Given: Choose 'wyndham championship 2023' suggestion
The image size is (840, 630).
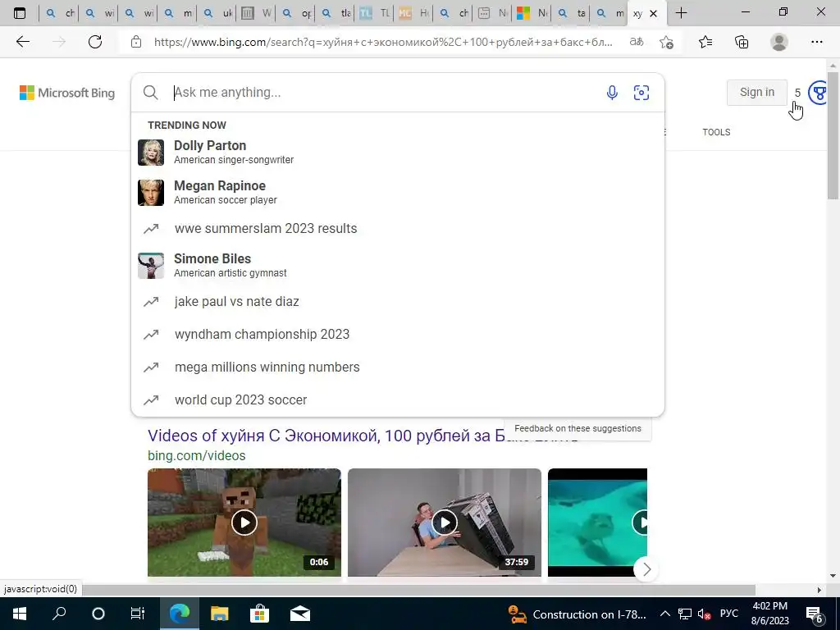Looking at the screenshot, I should 398,335.
